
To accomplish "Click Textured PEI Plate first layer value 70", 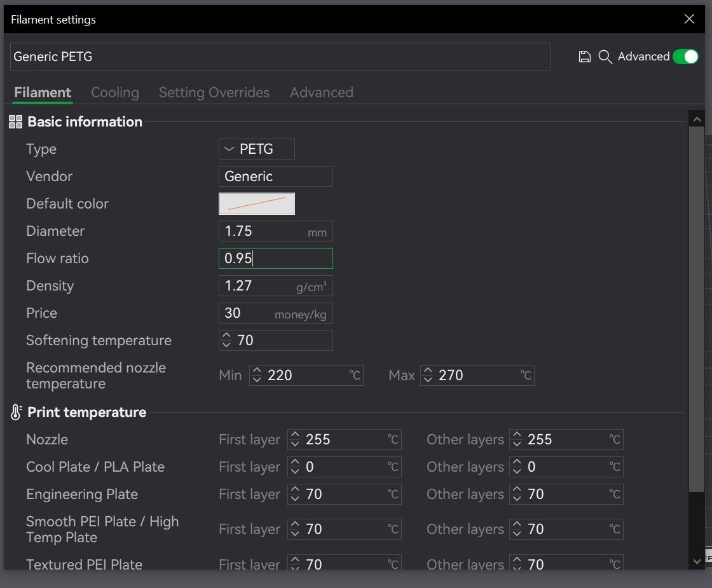I will click(314, 564).
